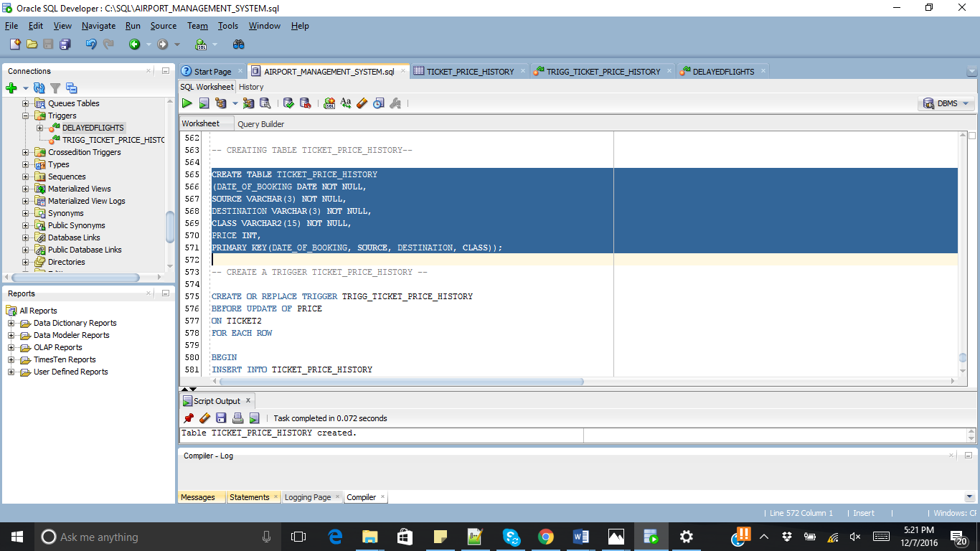Apply filter in Connections panel
This screenshot has width=980, height=551.
(55, 88)
